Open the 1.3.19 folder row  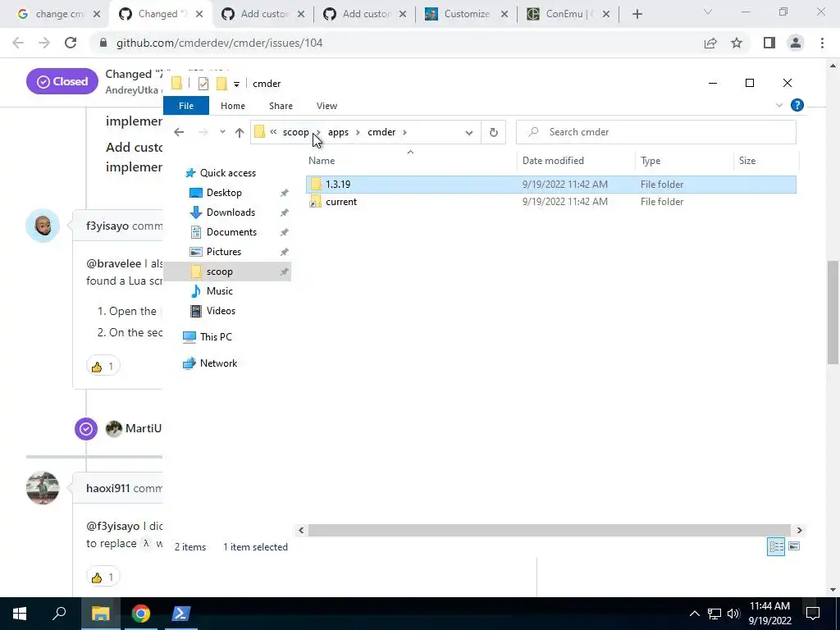point(550,185)
